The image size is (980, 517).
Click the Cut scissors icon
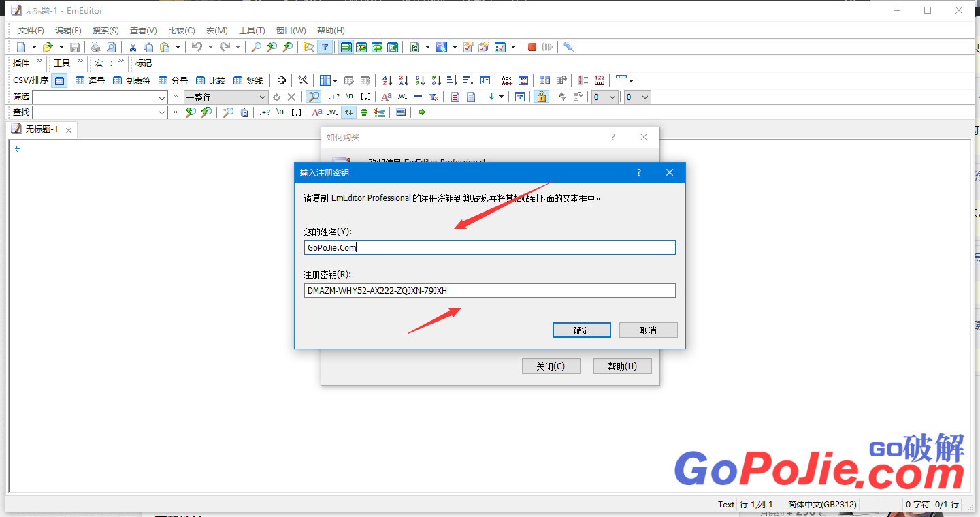tap(133, 47)
